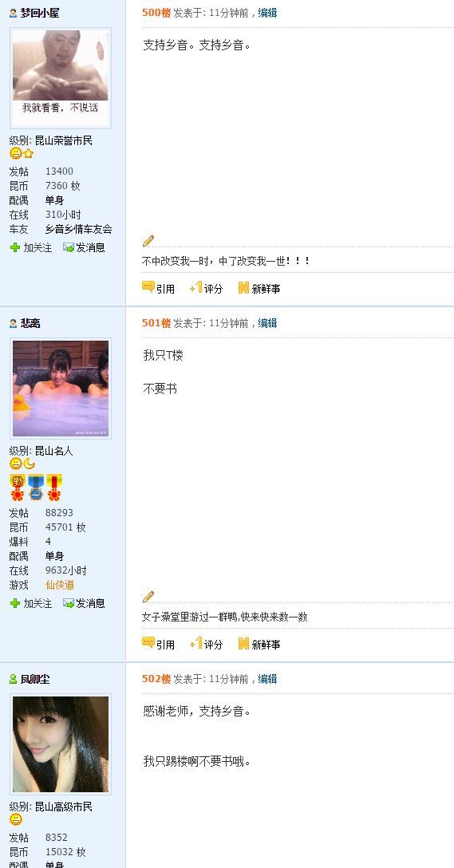Send message to 梦回小屋 via 发消息

pos(84,247)
